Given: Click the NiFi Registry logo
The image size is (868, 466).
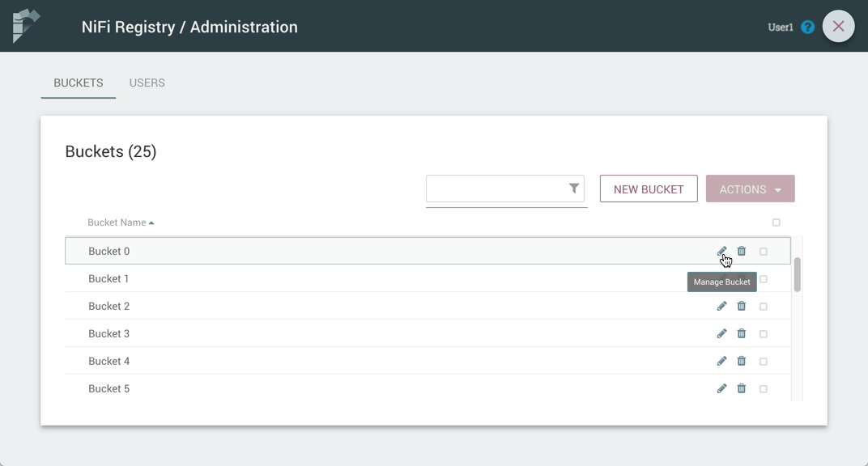Looking at the screenshot, I should pos(26,26).
